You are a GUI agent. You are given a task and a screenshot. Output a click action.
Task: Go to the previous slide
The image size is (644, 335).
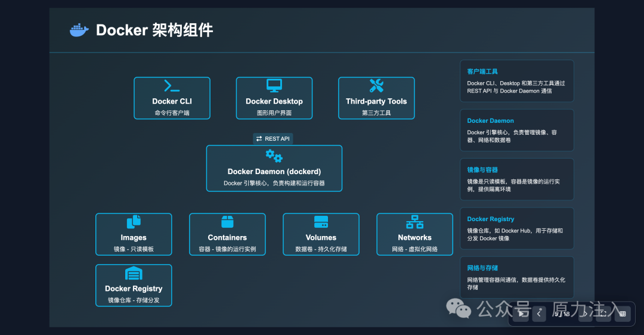[x=539, y=314]
